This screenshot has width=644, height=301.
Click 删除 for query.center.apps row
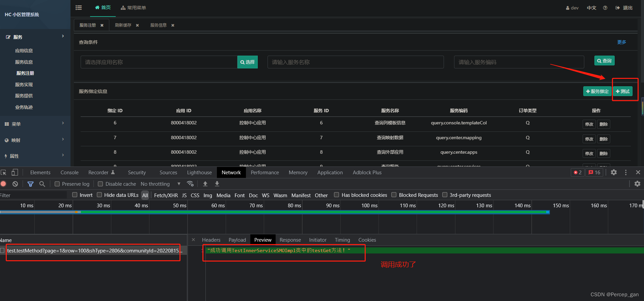[604, 153]
